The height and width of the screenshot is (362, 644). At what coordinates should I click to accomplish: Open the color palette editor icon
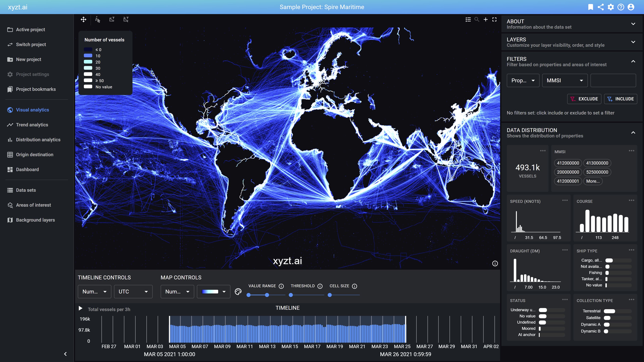[238, 292]
